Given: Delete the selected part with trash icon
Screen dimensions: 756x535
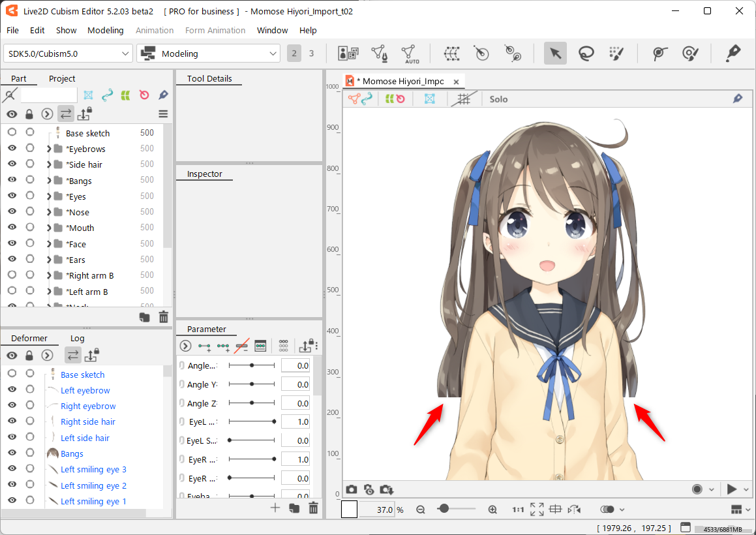Looking at the screenshot, I should click(163, 317).
